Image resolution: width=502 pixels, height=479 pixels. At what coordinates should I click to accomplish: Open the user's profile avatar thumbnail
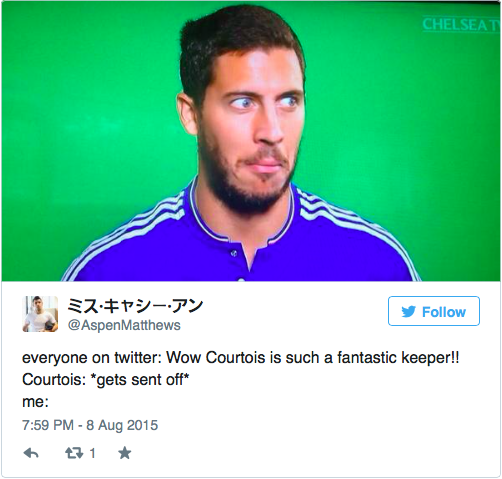click(x=40, y=314)
